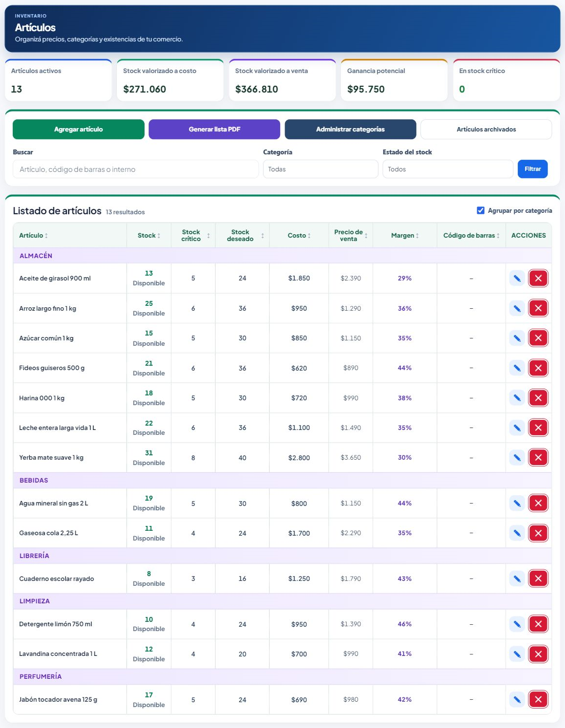This screenshot has width=565, height=728.
Task: Delete Arroz largo fino 1 kg row
Action: point(538,308)
